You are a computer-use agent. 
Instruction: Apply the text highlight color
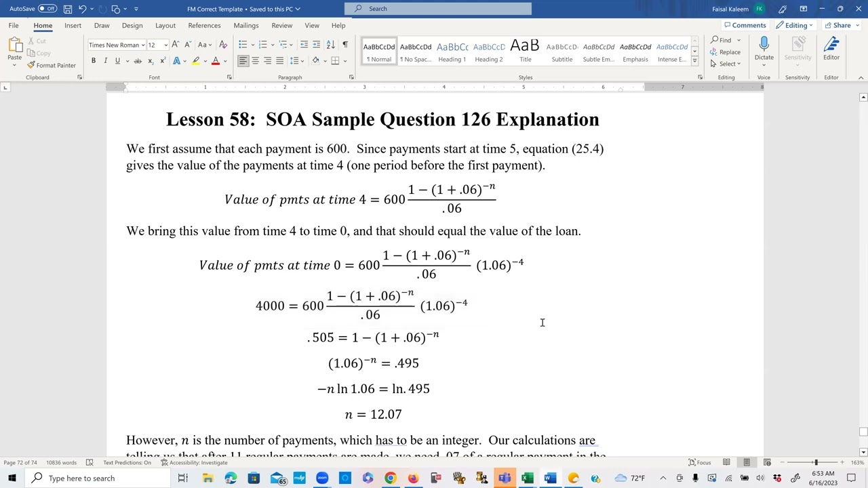point(195,60)
